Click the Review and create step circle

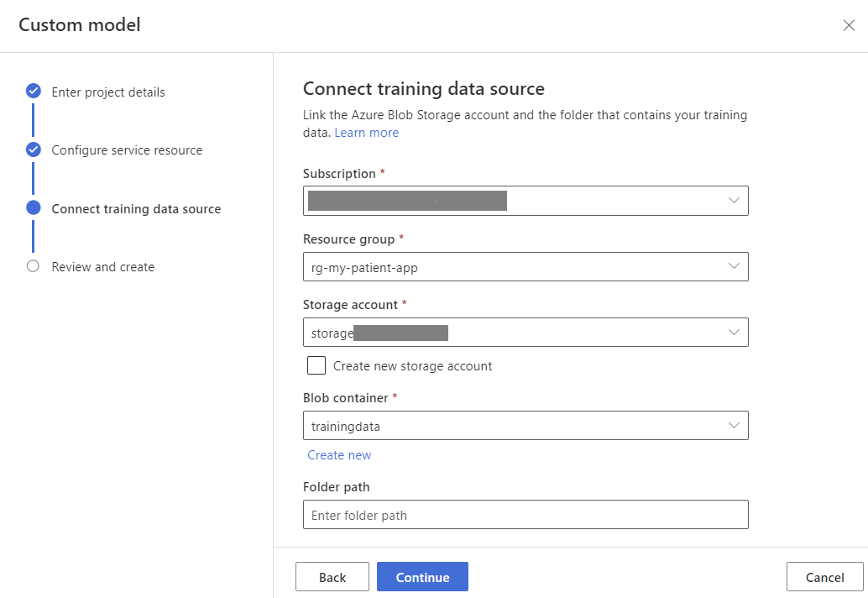point(34,266)
